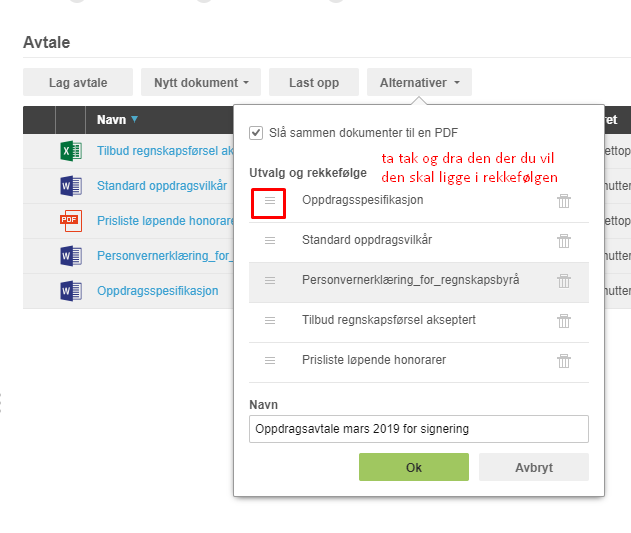
Task: Click drag handle beside Oppdragsspesifikasjon
Action: click(x=269, y=201)
